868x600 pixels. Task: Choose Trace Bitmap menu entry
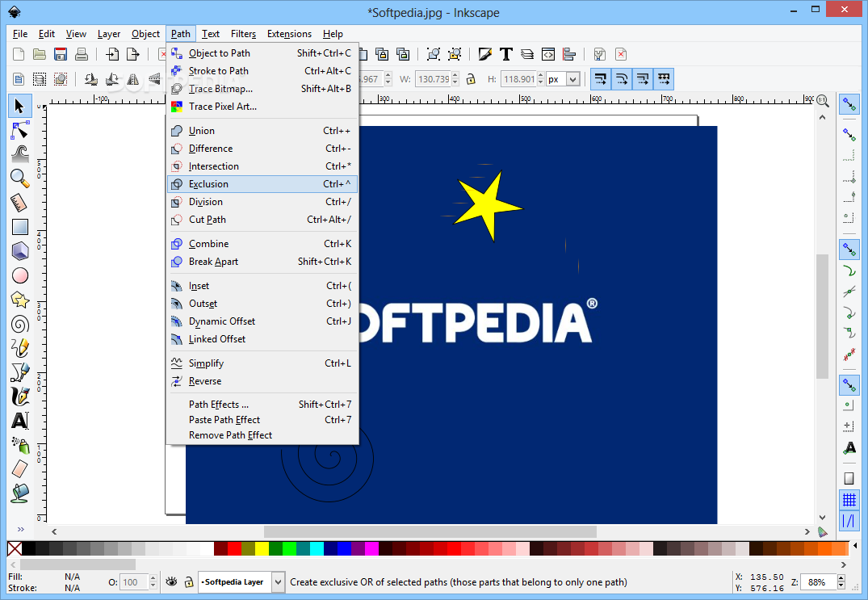click(262, 89)
